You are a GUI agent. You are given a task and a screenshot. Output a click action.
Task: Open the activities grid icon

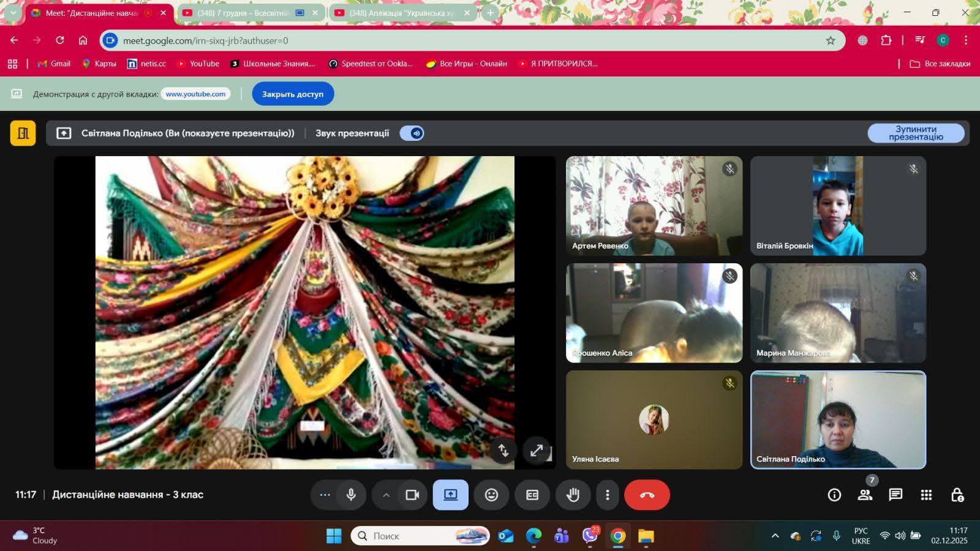tap(926, 495)
